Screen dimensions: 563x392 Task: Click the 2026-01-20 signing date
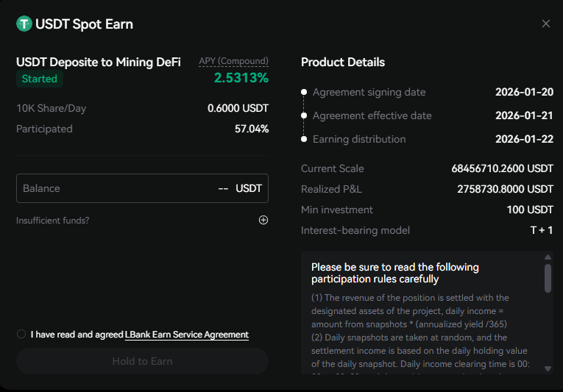coord(524,92)
